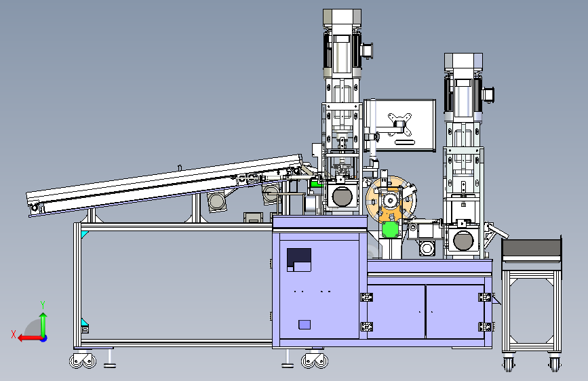Click the 'X' label on the coordinate triad
Screen dimensions: 588x381
[x=14, y=334]
